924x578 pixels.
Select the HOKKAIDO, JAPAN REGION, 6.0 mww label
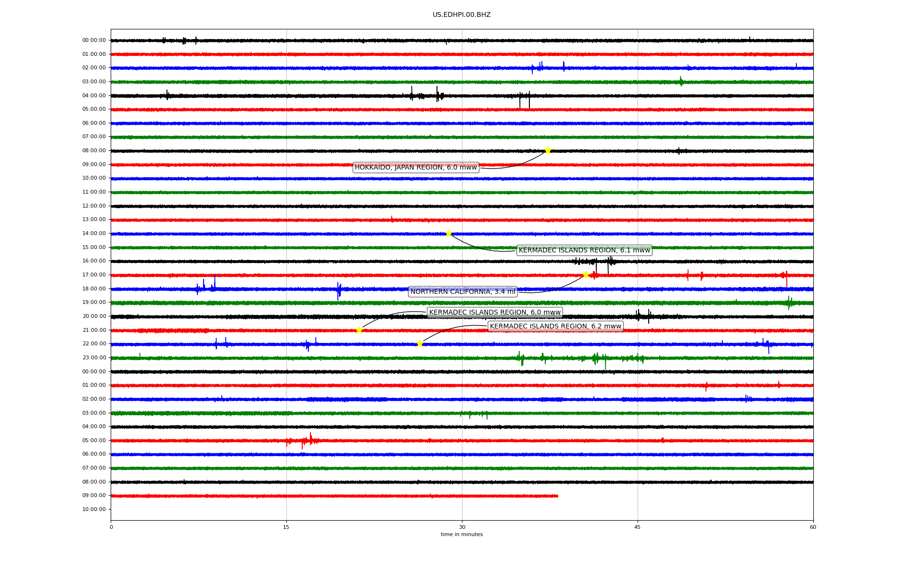tap(416, 168)
